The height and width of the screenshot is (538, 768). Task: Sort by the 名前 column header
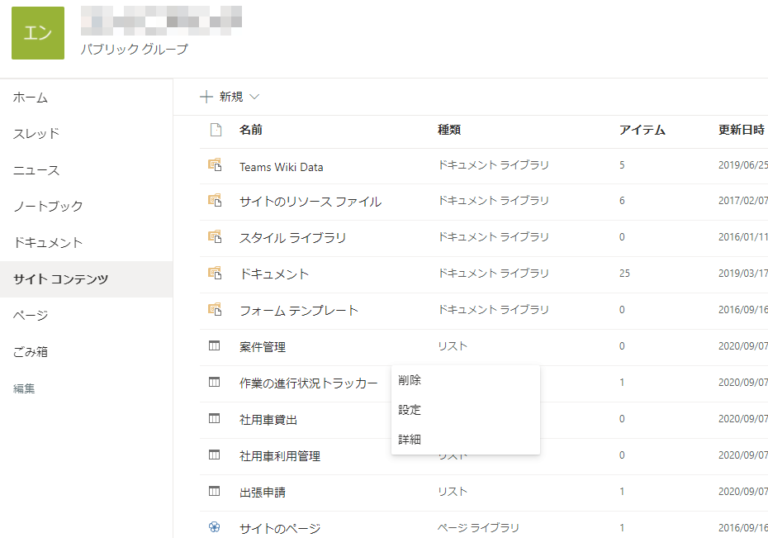click(251, 130)
